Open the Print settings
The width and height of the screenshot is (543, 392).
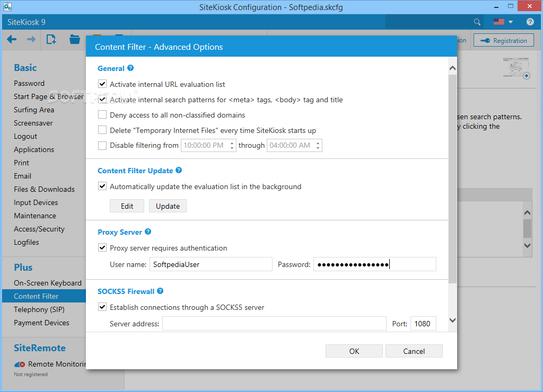(x=21, y=163)
